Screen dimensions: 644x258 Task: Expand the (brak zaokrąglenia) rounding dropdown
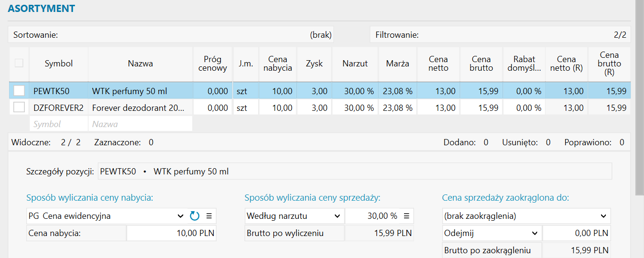tap(603, 216)
